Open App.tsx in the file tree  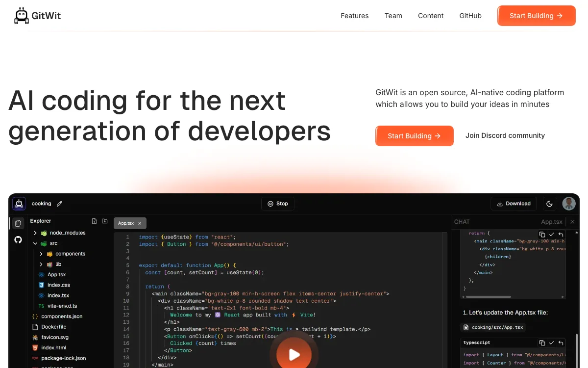click(x=56, y=275)
